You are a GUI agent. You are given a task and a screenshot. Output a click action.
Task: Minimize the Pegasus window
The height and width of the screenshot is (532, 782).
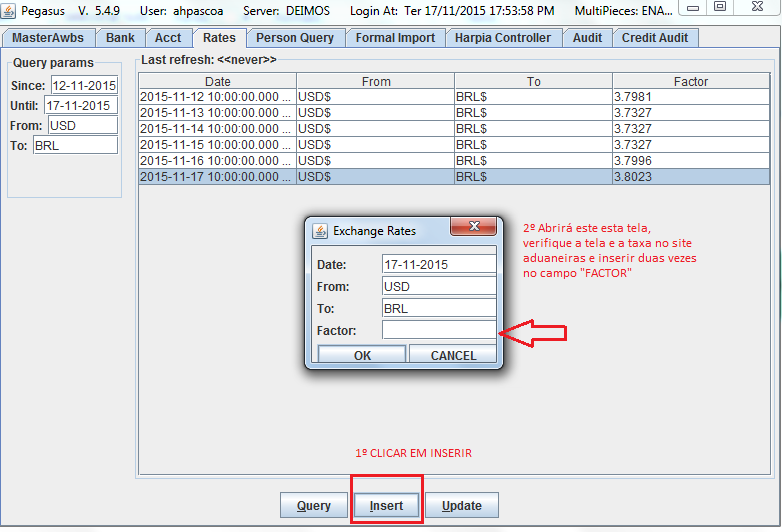[x=693, y=7]
